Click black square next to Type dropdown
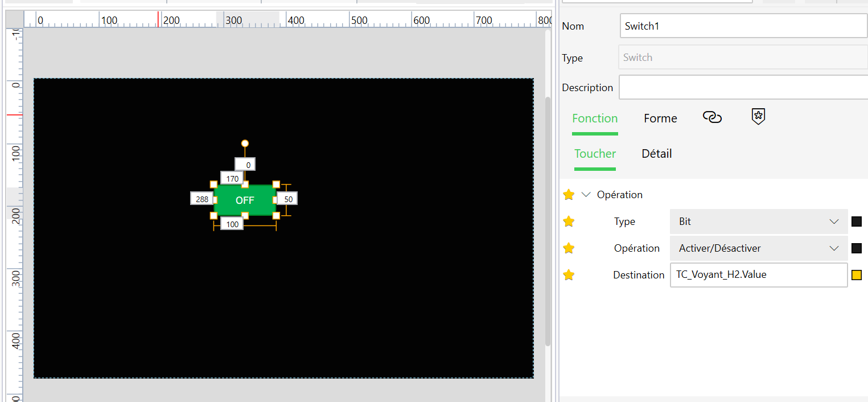 (x=857, y=221)
